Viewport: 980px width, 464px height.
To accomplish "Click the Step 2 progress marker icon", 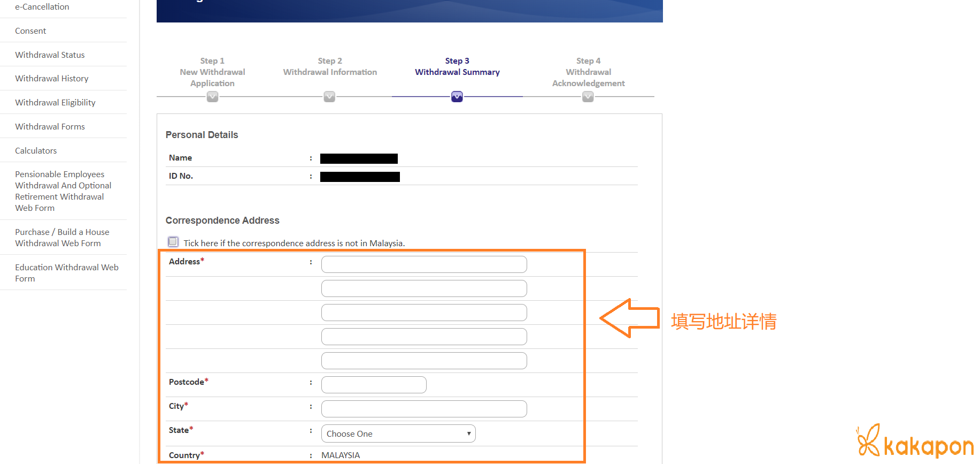I will [x=329, y=97].
